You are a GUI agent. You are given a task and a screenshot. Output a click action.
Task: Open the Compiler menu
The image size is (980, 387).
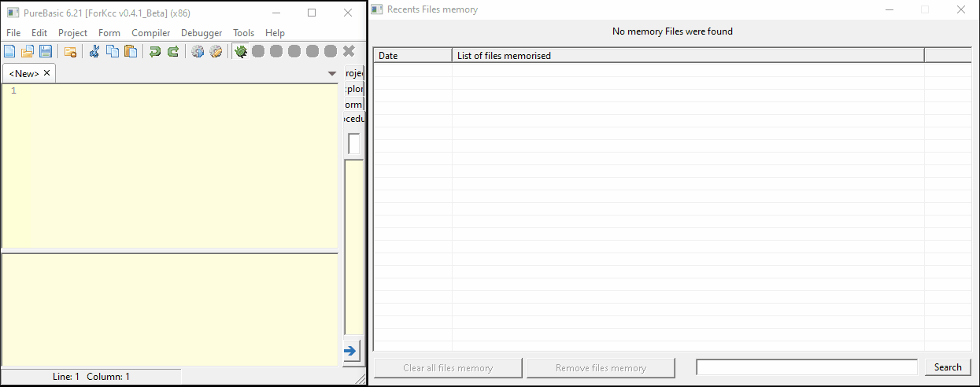click(150, 33)
